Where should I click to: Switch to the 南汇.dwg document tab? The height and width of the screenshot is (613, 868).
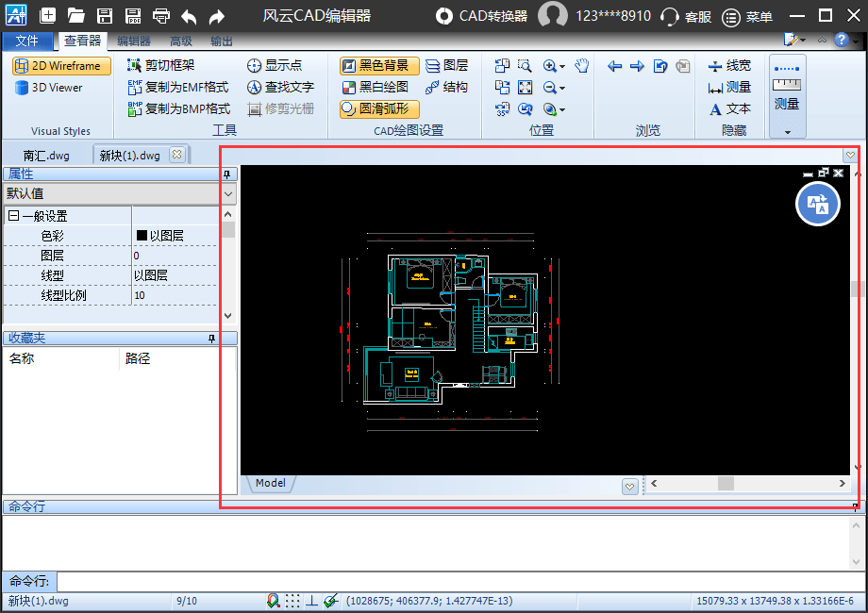click(47, 156)
